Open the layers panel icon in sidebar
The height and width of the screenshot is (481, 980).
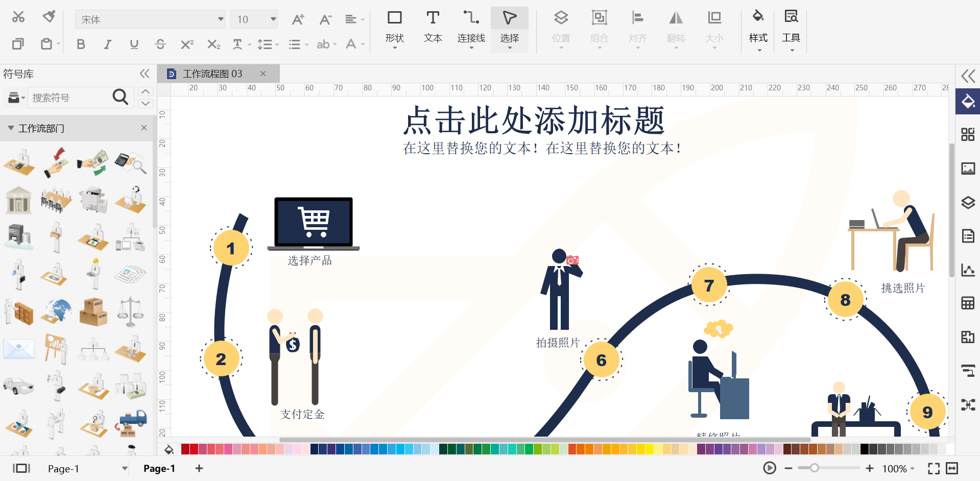pos(968,202)
